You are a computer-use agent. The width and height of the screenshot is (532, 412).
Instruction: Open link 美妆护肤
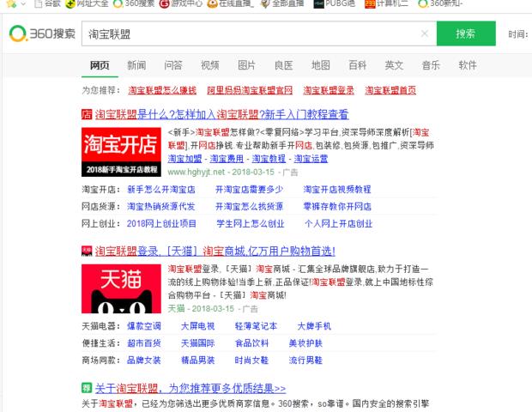click(x=305, y=343)
